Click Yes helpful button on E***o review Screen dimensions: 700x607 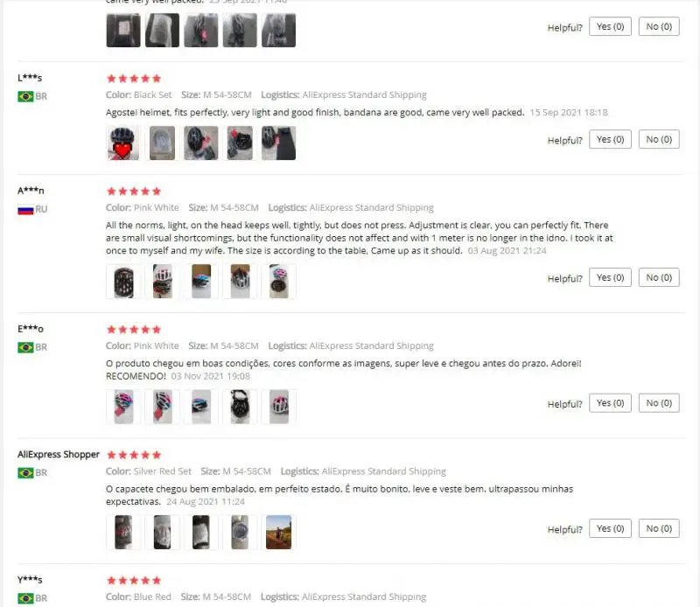[610, 403]
